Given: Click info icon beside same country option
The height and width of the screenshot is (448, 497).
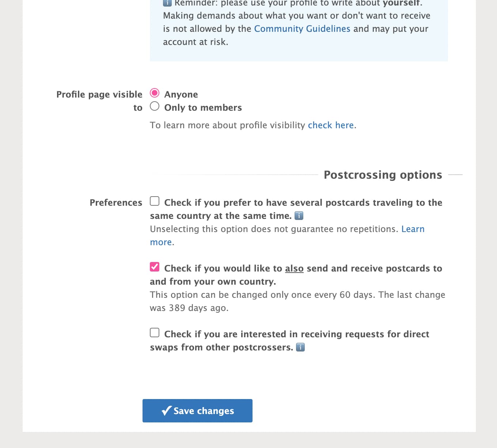Looking at the screenshot, I should click(299, 216).
